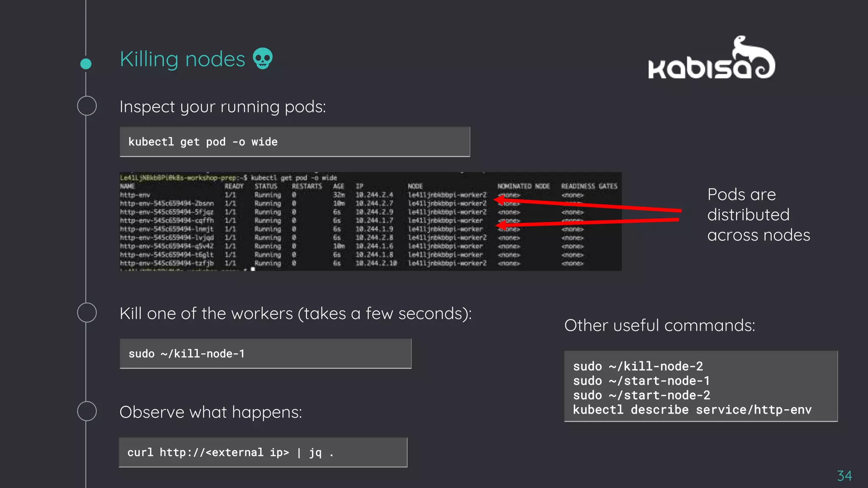The height and width of the screenshot is (488, 868).
Task: Click the 'sudo ~/kill-node-2' command line
Action: (638, 366)
